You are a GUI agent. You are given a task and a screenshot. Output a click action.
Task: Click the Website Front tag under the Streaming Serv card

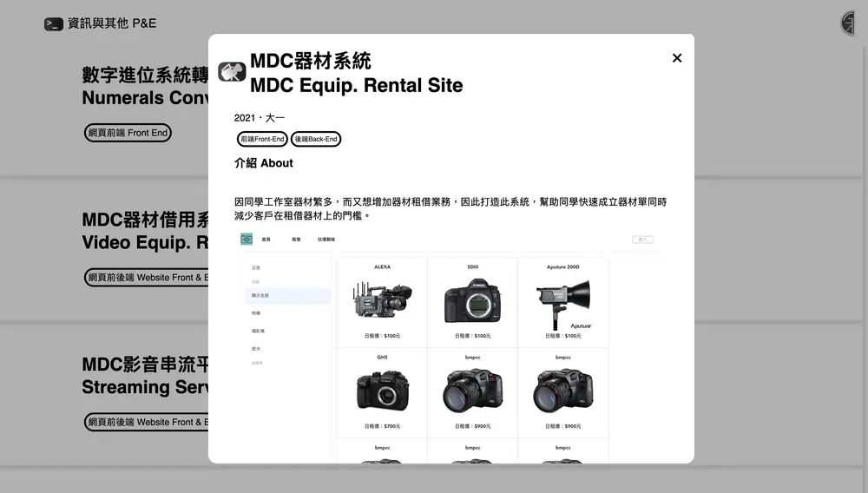(147, 422)
